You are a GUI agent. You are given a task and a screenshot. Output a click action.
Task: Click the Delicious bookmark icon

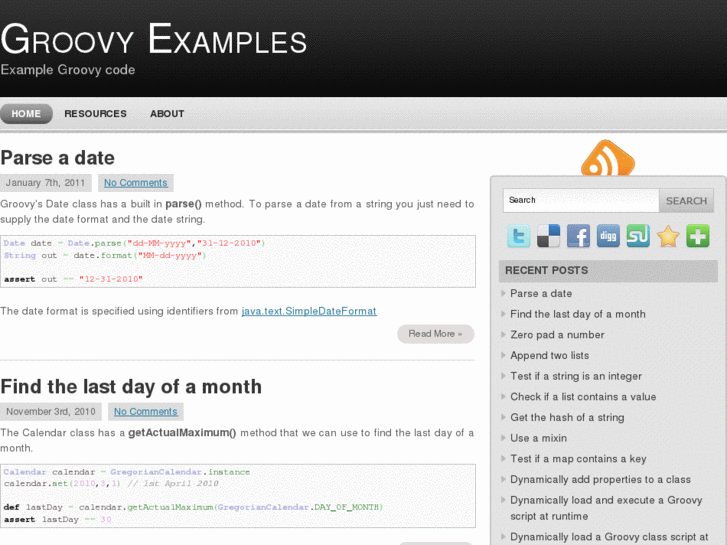(x=548, y=236)
